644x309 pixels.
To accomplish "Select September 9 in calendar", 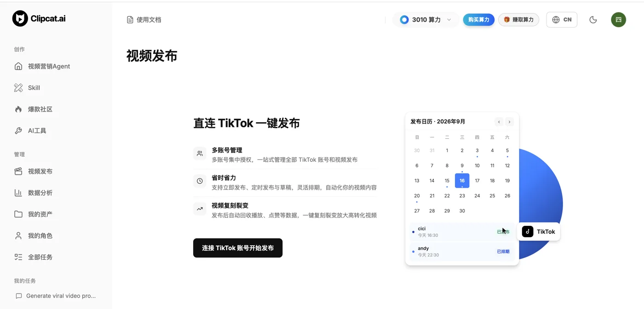I will pos(462,166).
